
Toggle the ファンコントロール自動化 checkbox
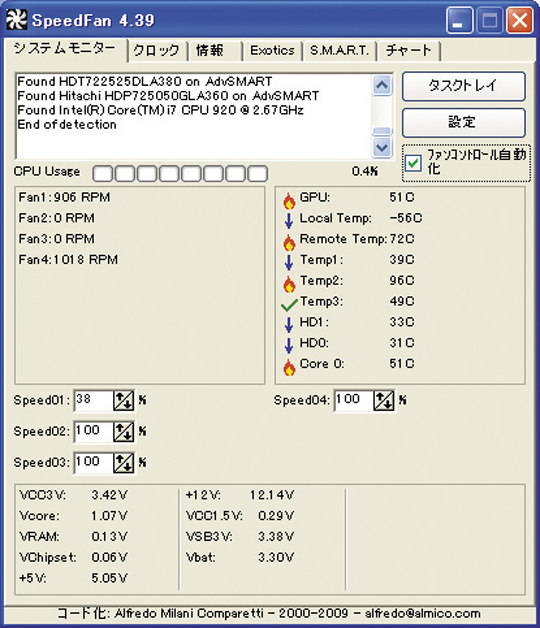(x=413, y=163)
